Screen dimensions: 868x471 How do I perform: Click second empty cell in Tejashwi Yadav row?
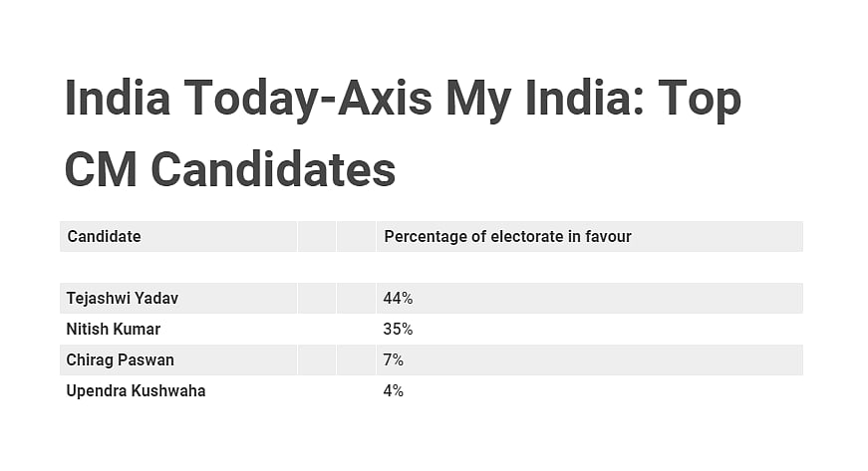(356, 298)
